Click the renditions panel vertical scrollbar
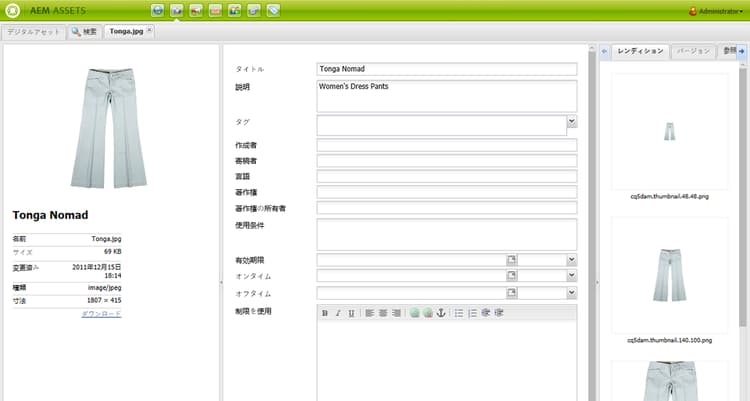Image resolution: width=750 pixels, height=401 pixels. click(742, 196)
